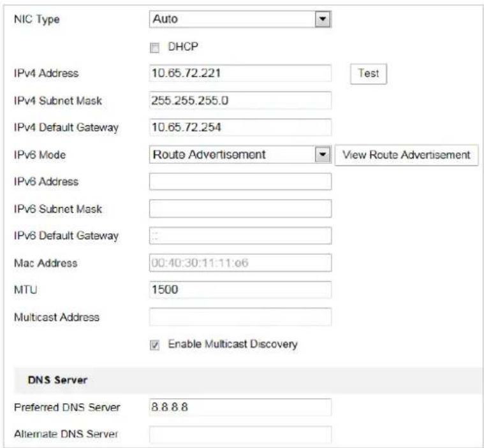Click the Multicast Address label
484x448 pixels.
(57, 317)
